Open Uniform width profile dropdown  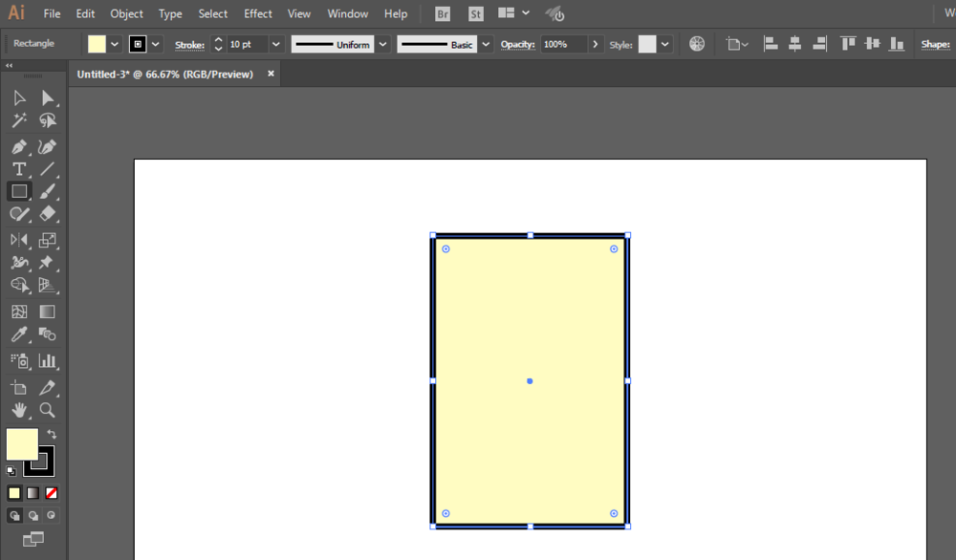pos(383,44)
